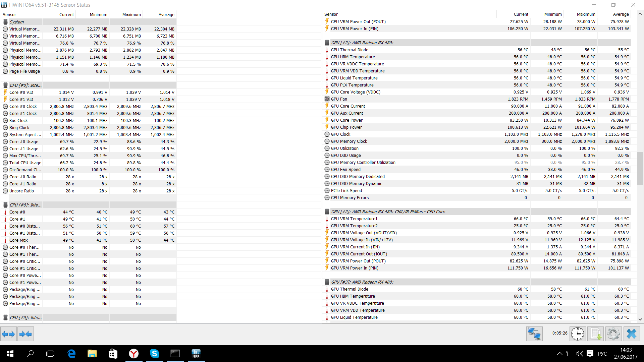644x362 pixels.
Task: Open the taskbar clock showing 14:03
Action: tap(626, 354)
